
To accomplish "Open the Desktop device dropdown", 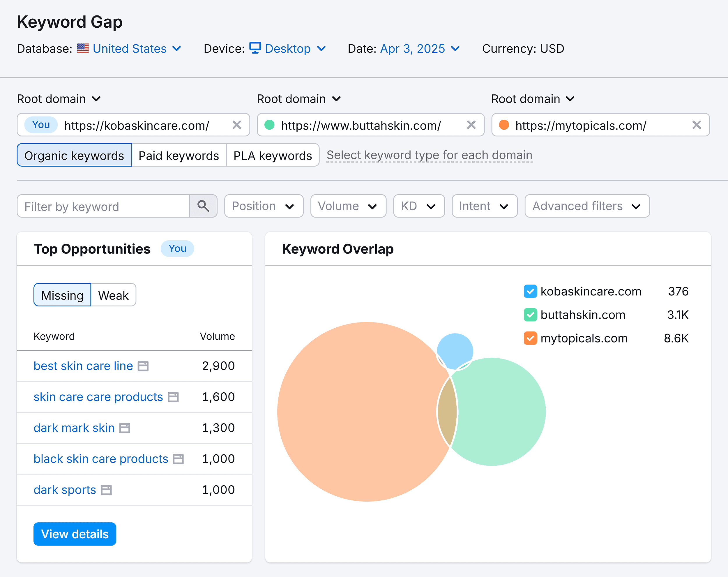I will coord(296,49).
